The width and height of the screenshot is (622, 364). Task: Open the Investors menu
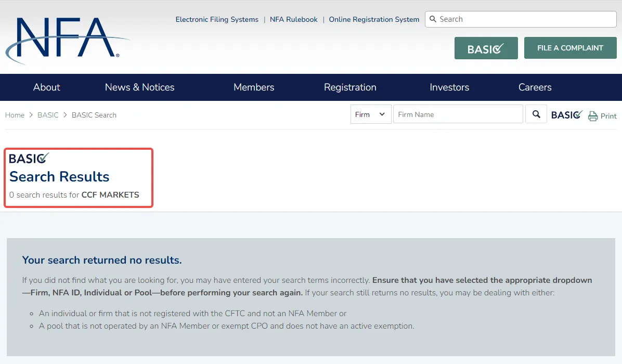tap(449, 87)
